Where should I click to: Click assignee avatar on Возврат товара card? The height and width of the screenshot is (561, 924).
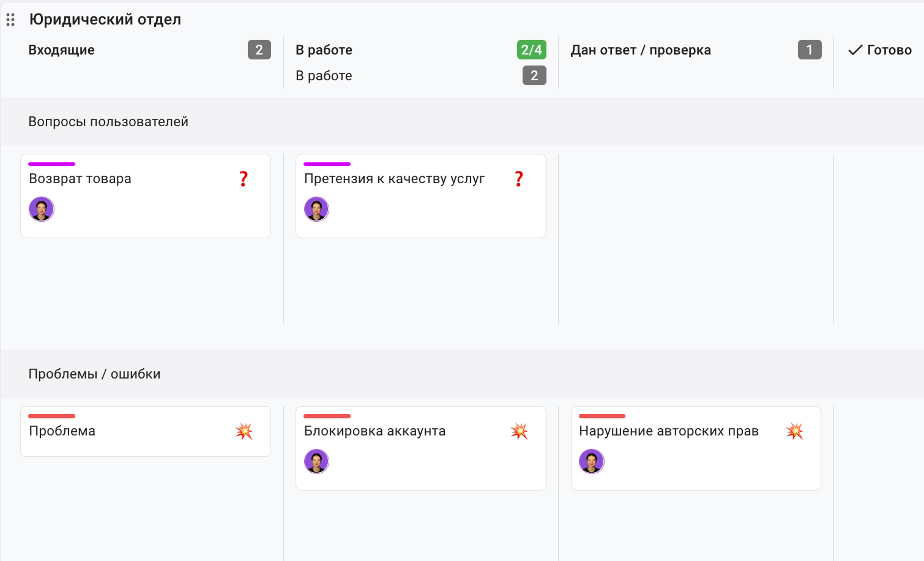[42, 209]
